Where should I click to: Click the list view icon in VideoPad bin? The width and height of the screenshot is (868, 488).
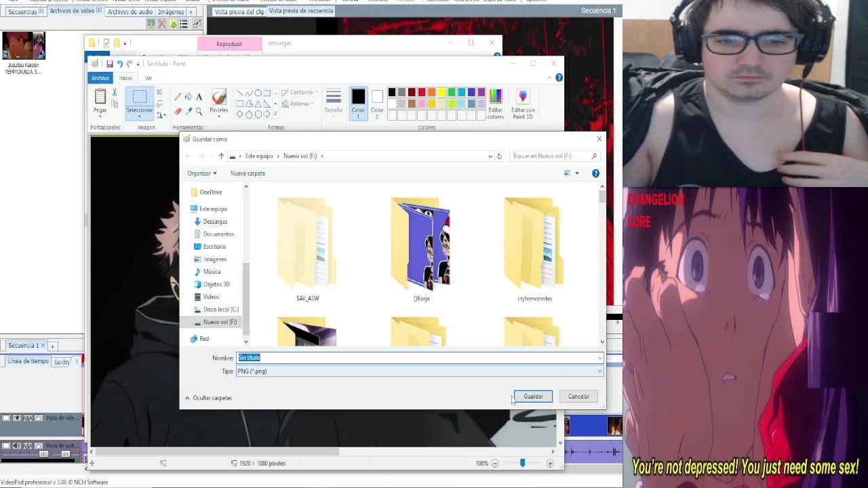click(x=184, y=24)
